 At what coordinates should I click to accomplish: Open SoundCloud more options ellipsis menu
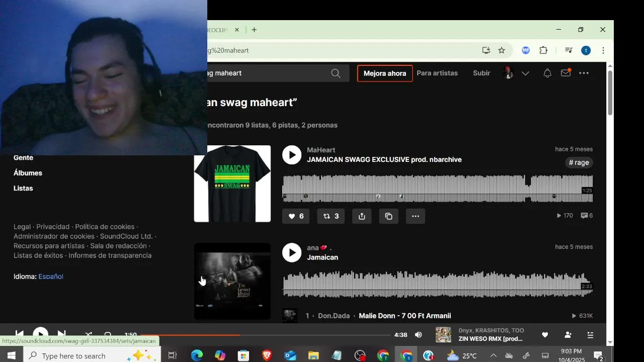point(584,73)
